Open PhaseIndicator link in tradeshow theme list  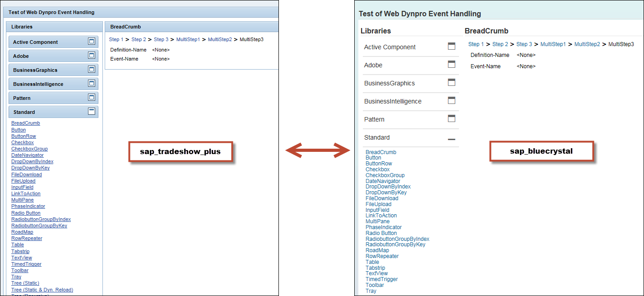[x=28, y=206]
